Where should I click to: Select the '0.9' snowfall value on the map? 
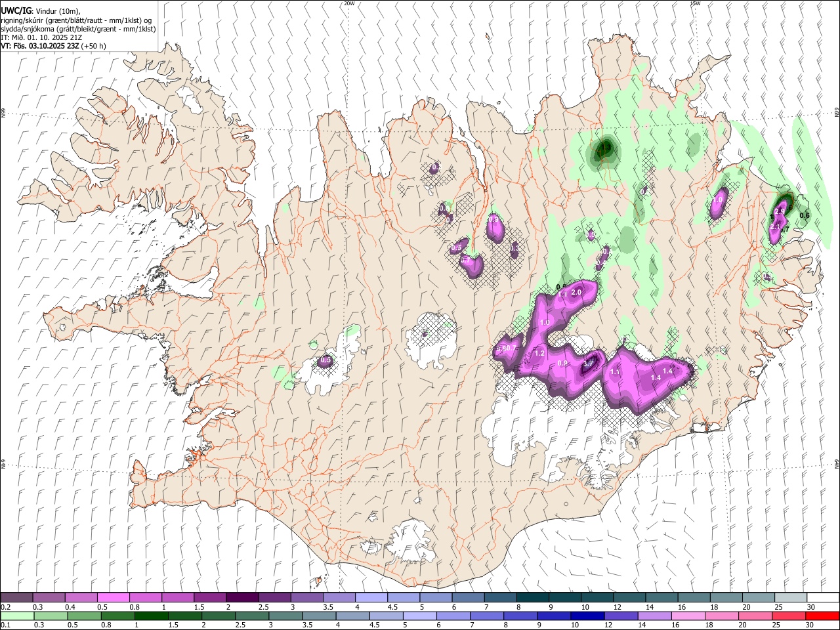(562, 364)
